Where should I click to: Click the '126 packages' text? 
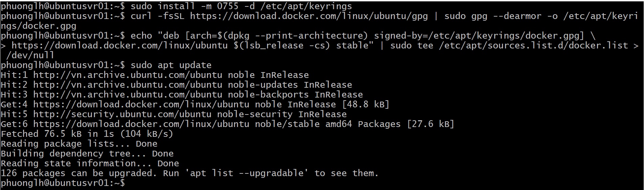click(33, 173)
